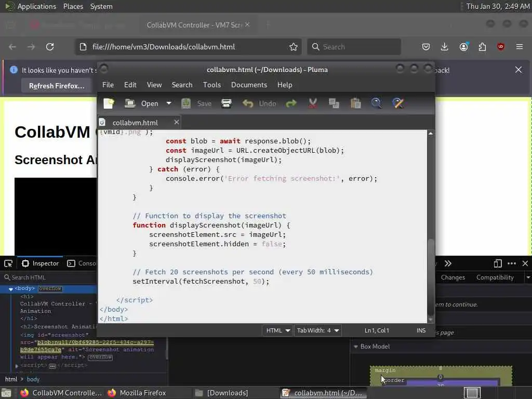Click the Redo arrow icon in Pluma
The width and height of the screenshot is (532, 399).
[x=291, y=103]
